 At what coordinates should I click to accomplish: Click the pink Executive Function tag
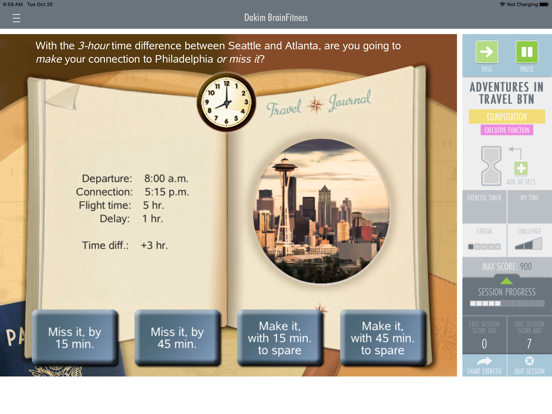(x=507, y=130)
